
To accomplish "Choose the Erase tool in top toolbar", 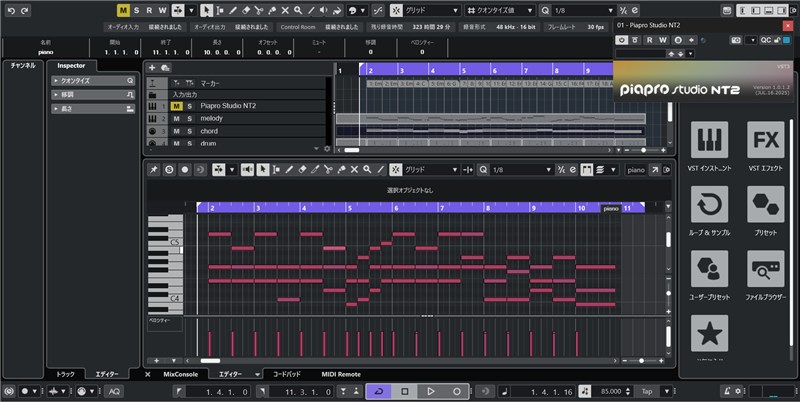I will (245, 10).
